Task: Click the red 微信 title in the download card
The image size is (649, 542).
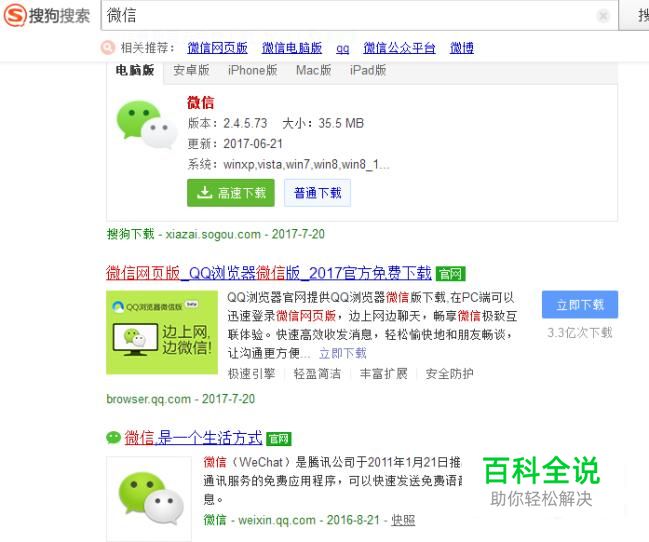Action: click(x=201, y=102)
